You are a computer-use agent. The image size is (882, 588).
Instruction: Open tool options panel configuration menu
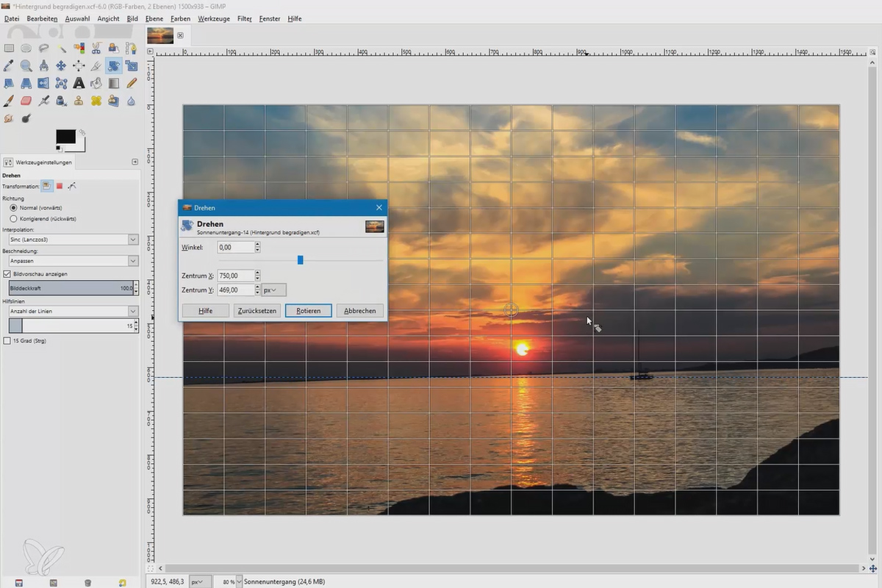135,162
